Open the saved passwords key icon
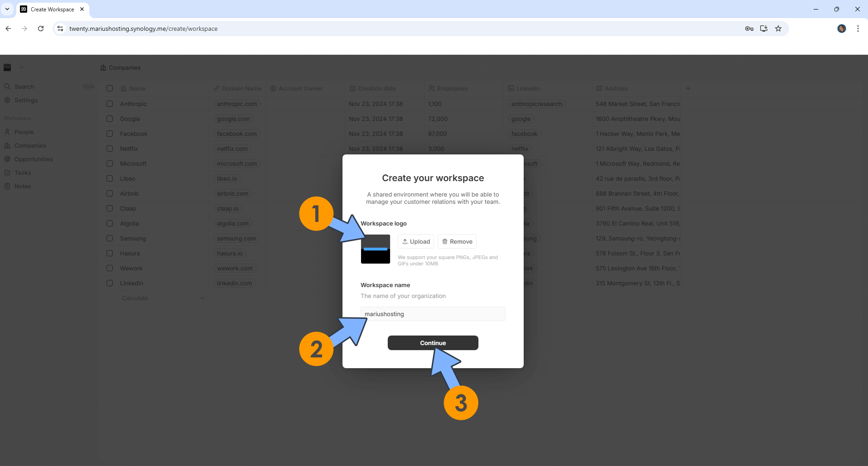 point(749,29)
